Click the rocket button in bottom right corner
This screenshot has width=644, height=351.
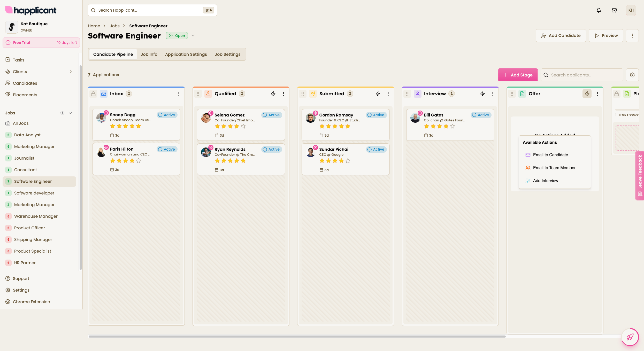click(x=630, y=337)
